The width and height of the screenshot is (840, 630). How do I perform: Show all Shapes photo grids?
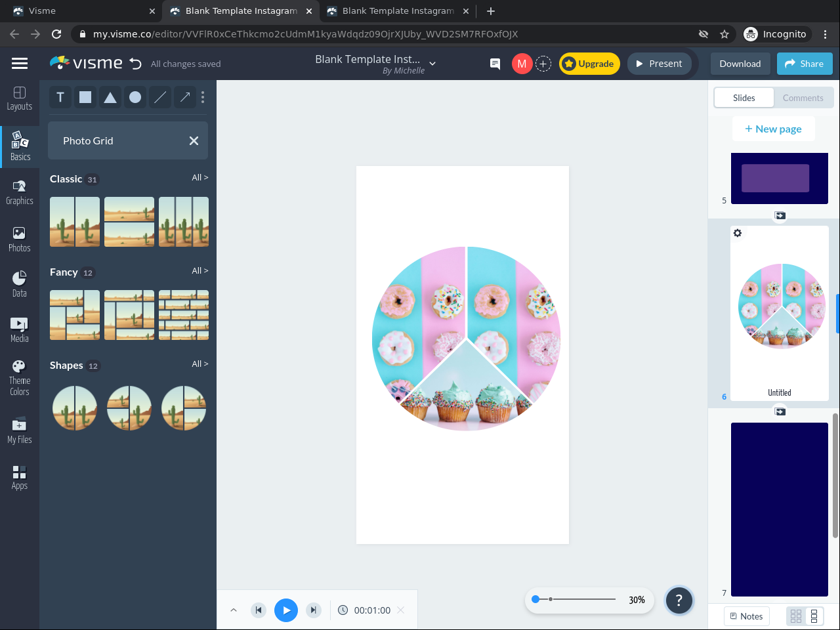[200, 364]
